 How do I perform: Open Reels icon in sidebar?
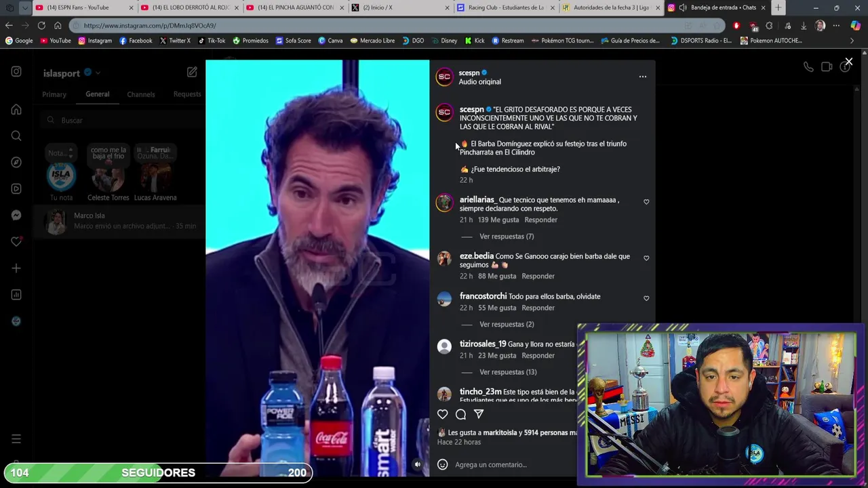tap(16, 188)
